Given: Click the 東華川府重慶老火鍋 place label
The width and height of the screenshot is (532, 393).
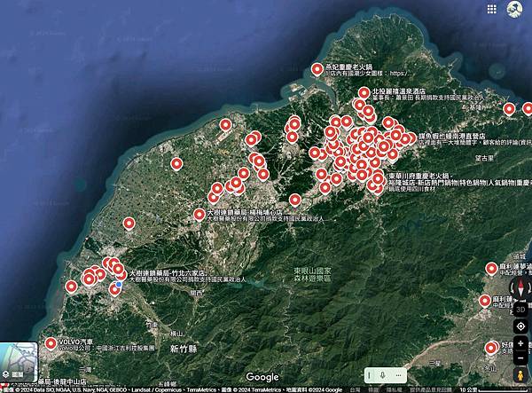Looking at the screenshot, I should (x=420, y=177).
